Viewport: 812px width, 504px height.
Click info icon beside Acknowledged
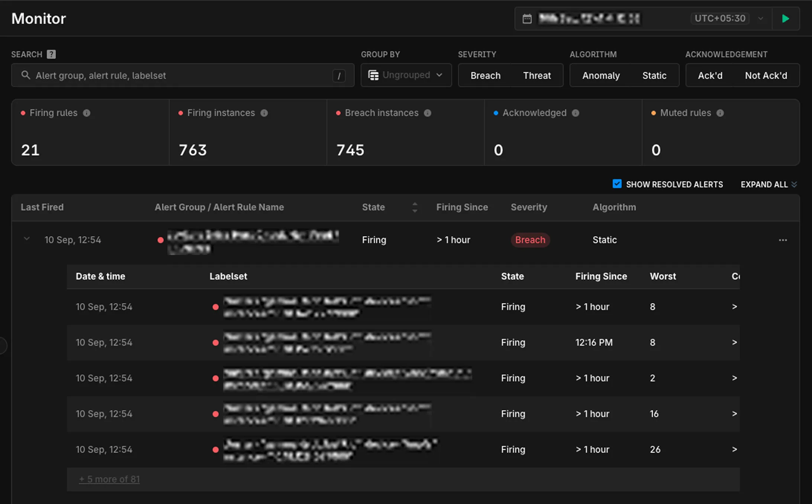pyautogui.click(x=576, y=113)
